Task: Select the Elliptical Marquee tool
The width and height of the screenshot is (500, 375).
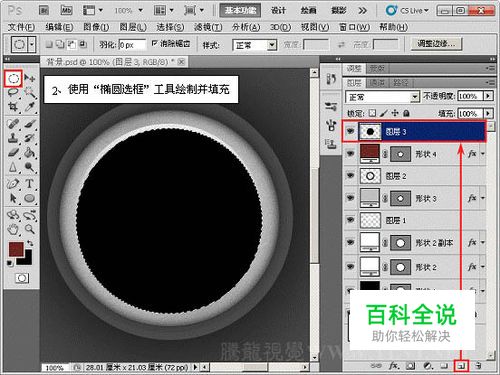Action: coord(13,79)
